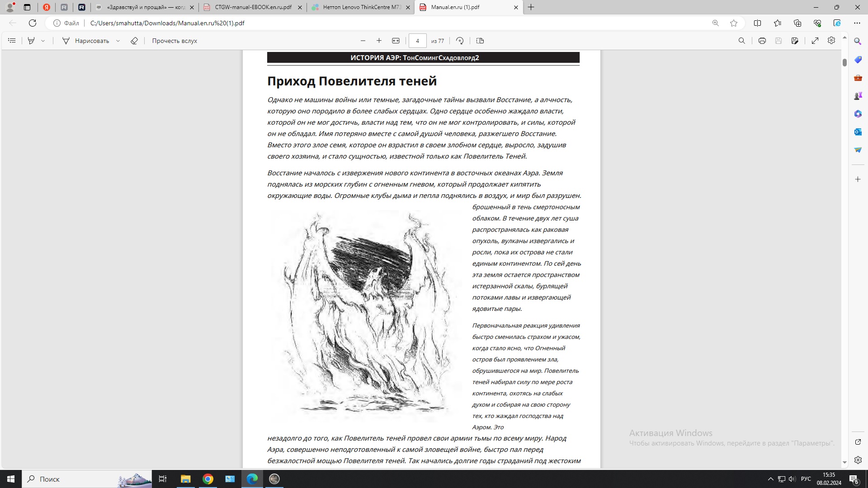
Task: Toggle Edge split screen view
Action: [758, 23]
